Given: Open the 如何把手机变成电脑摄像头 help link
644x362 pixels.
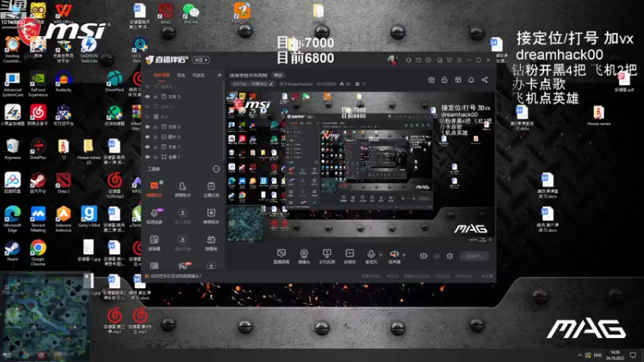Looking at the screenshot, I should coord(175,276).
